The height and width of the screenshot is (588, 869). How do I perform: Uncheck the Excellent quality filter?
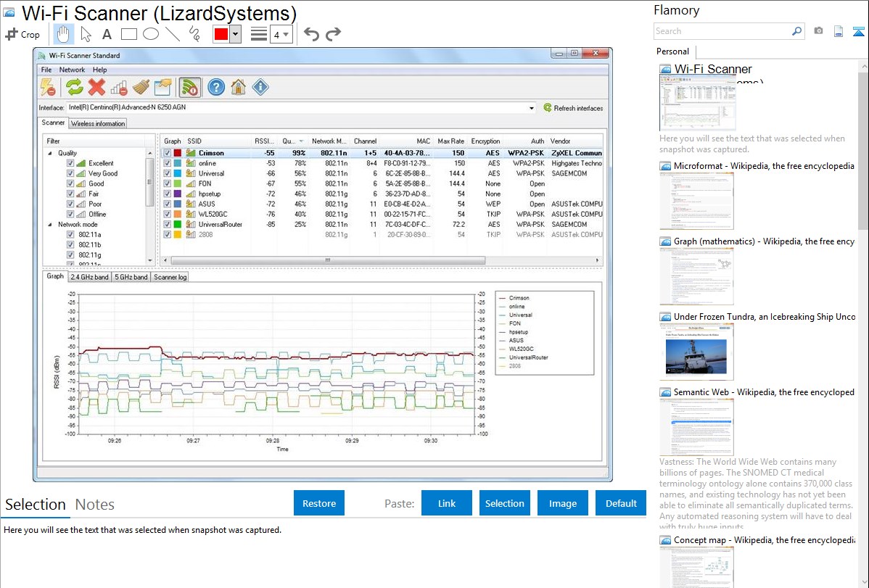tap(70, 163)
